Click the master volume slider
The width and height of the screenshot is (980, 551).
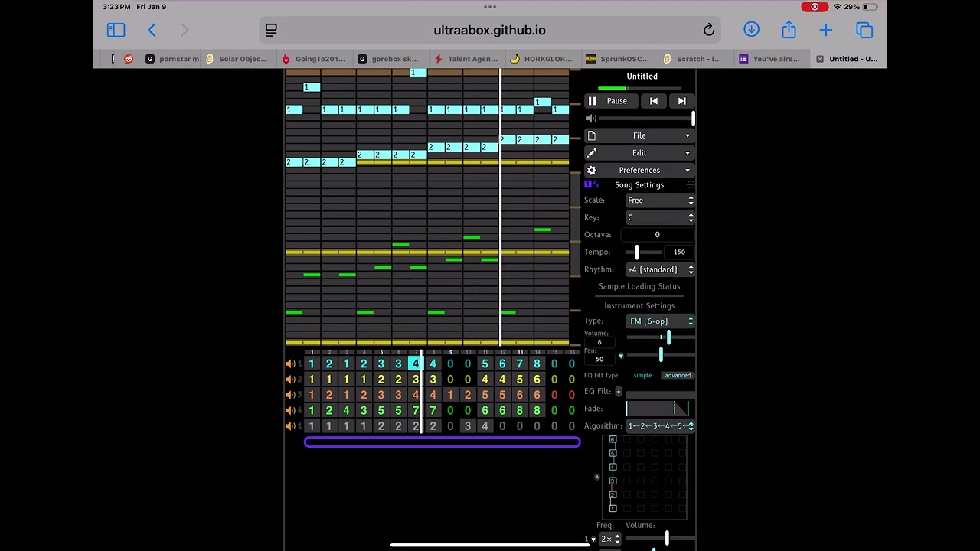[647, 119]
